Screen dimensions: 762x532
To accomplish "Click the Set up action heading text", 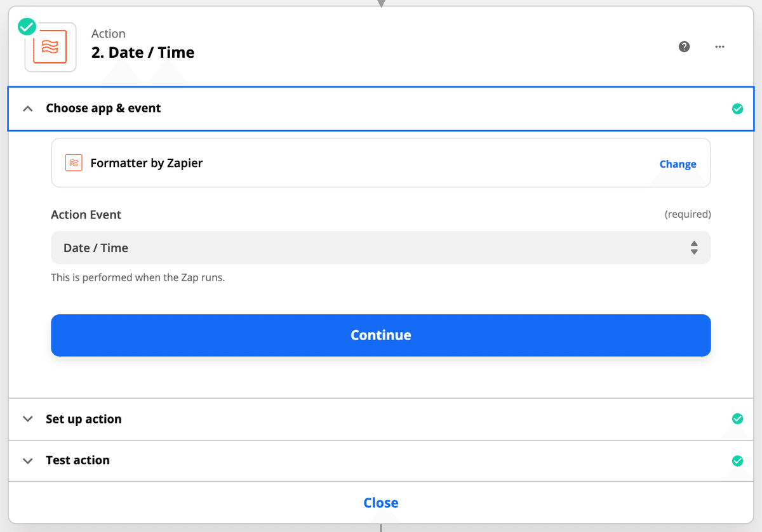I will point(83,419).
